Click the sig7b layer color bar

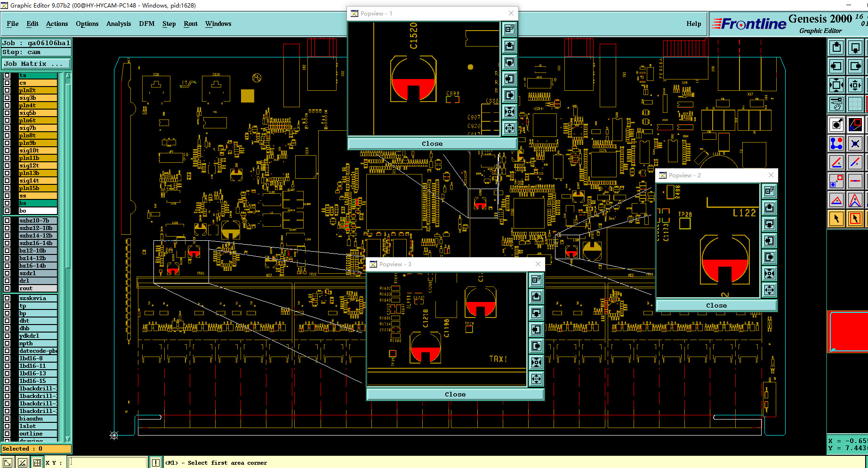pos(38,128)
